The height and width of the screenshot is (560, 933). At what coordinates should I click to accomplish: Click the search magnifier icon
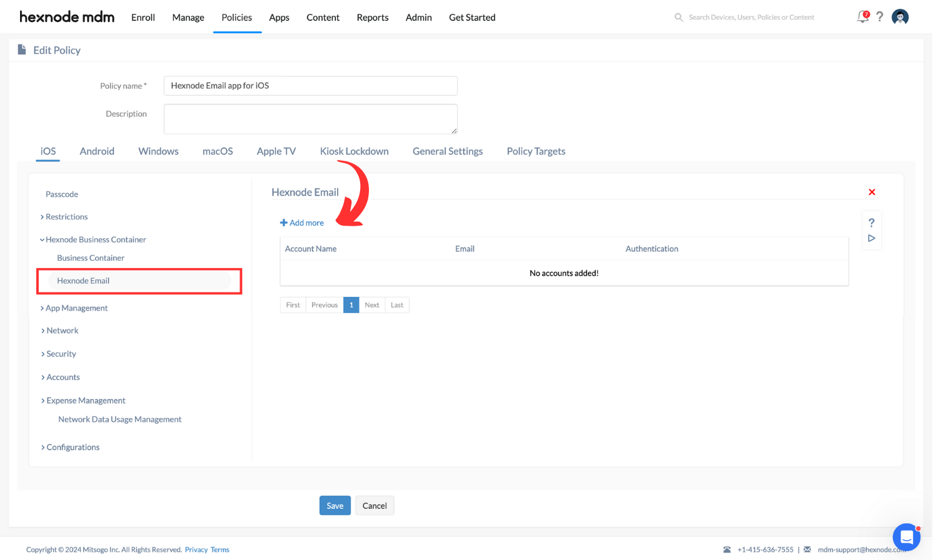[x=678, y=17]
